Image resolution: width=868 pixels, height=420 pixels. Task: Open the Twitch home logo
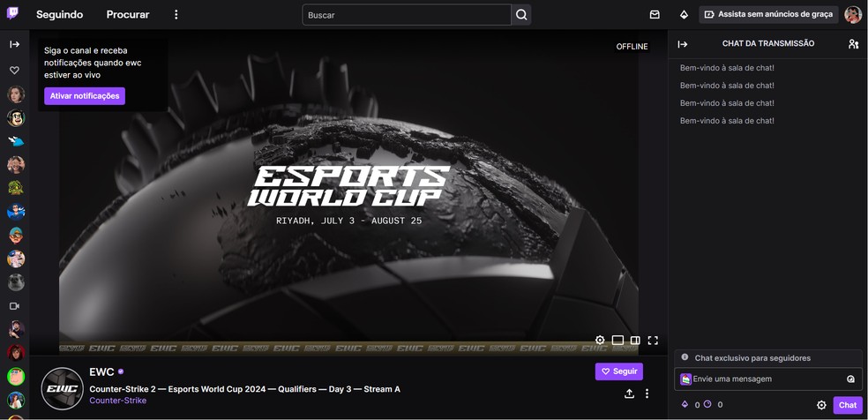pyautogui.click(x=12, y=14)
